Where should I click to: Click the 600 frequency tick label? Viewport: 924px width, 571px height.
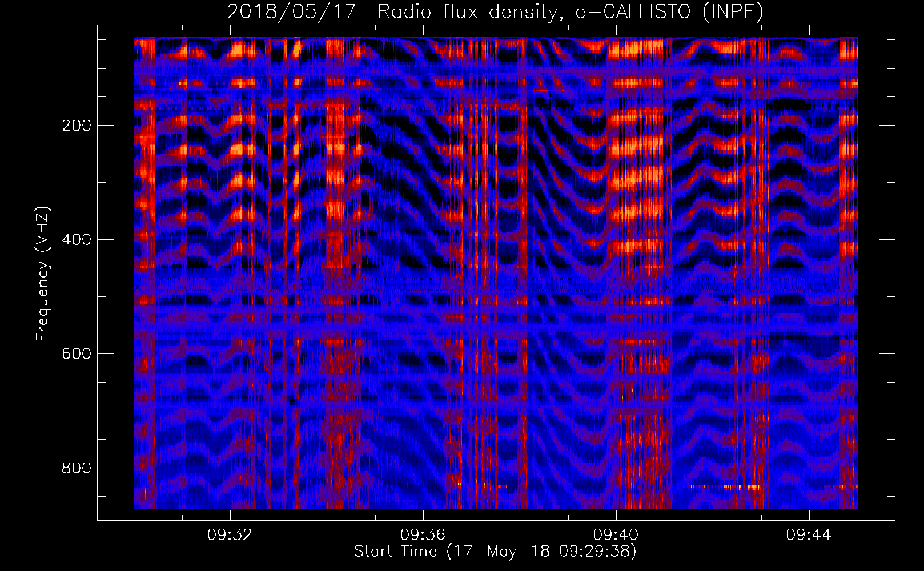(76, 354)
